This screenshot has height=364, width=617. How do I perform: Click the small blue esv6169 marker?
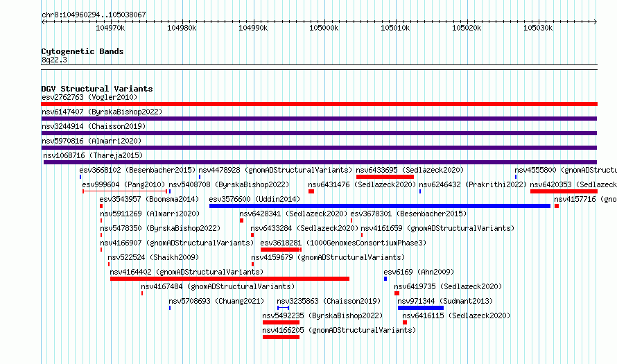click(385, 279)
